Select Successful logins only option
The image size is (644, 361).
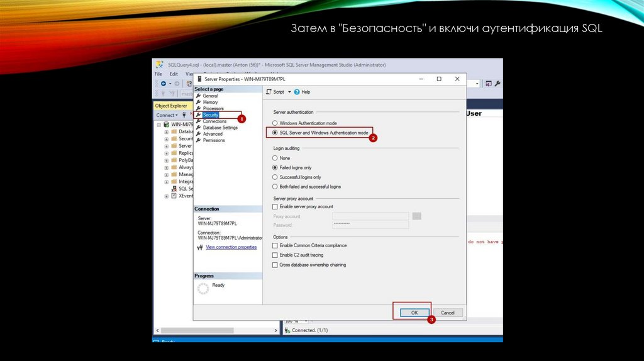point(275,177)
